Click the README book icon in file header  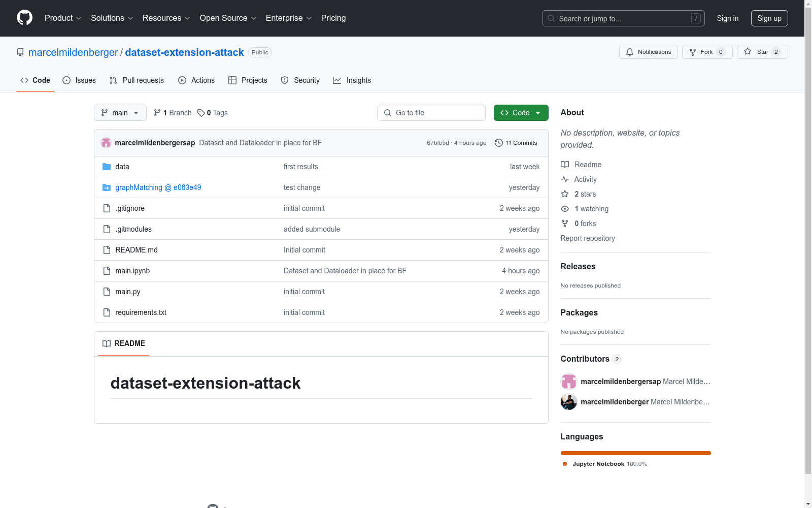pos(107,343)
